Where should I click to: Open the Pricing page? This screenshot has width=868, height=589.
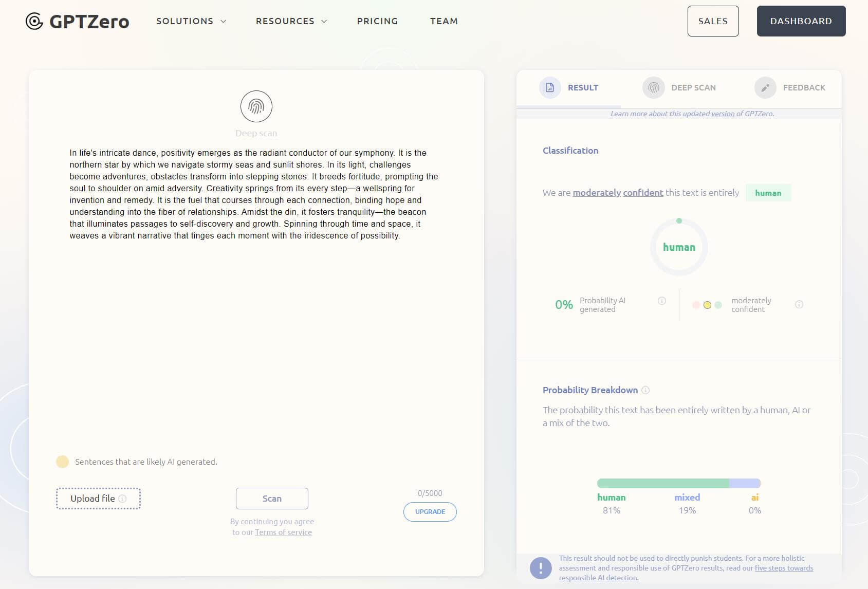pyautogui.click(x=377, y=21)
